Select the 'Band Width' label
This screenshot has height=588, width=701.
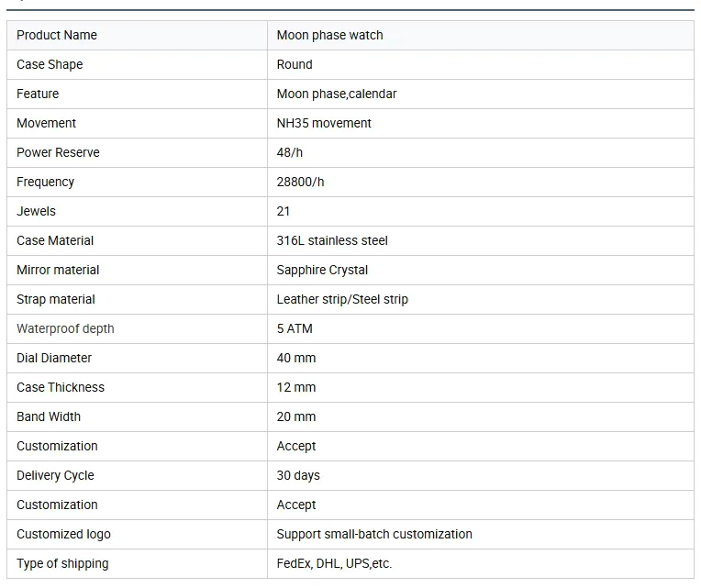click(x=49, y=416)
